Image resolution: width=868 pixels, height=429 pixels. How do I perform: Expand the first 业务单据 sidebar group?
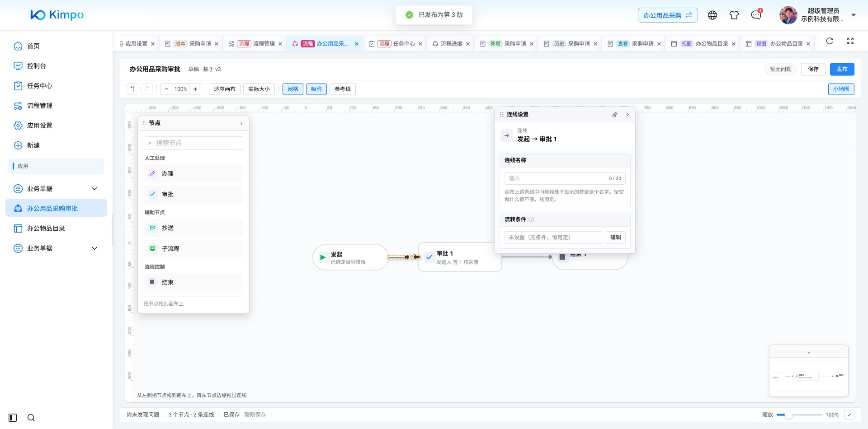94,189
